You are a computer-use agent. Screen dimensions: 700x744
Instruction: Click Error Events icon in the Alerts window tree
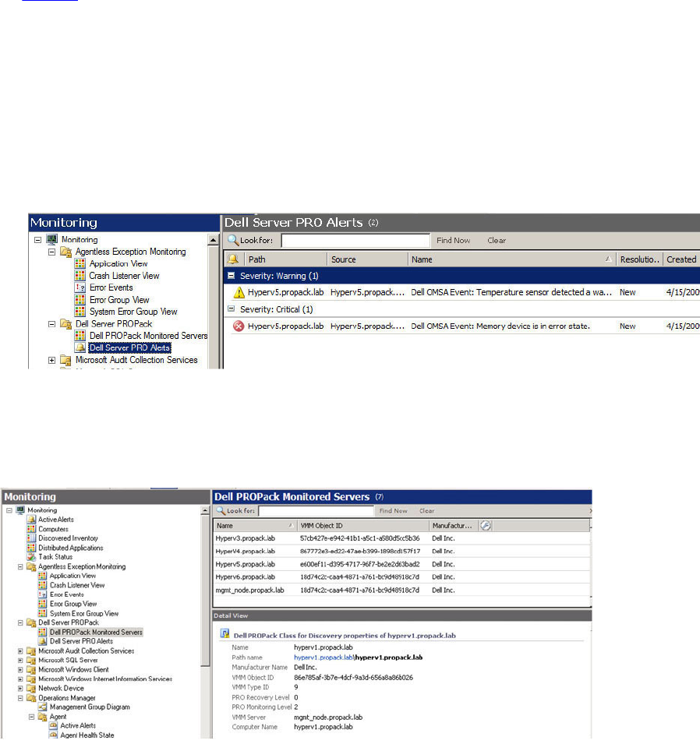[x=80, y=287]
